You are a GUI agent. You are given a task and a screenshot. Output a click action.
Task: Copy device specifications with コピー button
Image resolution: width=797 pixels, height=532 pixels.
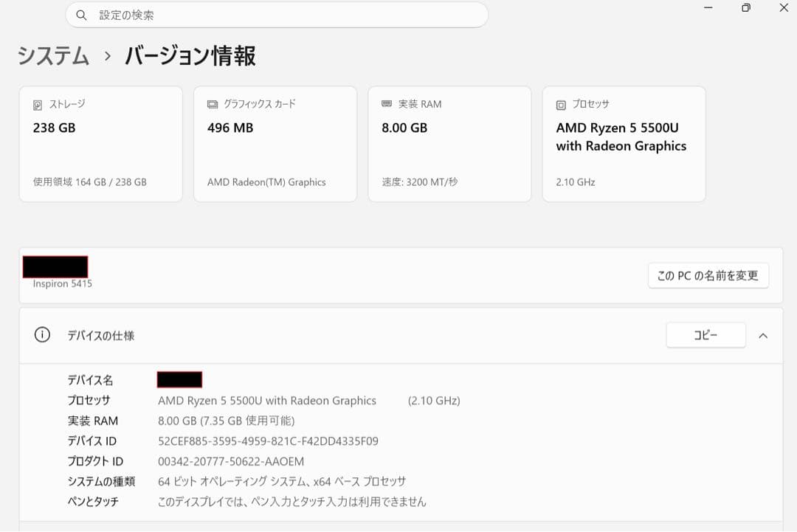pos(705,335)
